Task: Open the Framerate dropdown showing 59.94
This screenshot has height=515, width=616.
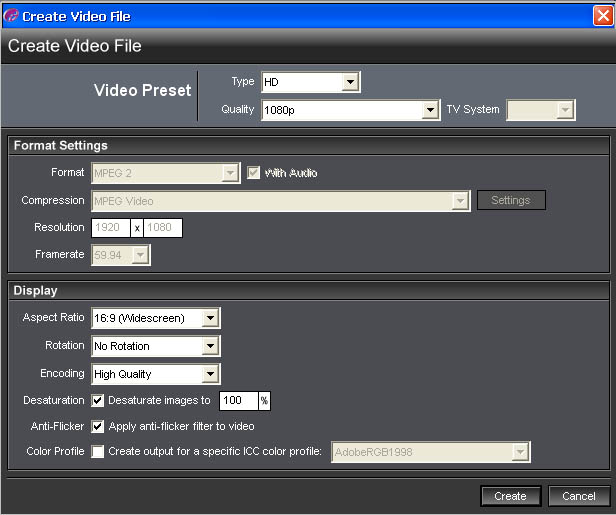Action: 121,255
